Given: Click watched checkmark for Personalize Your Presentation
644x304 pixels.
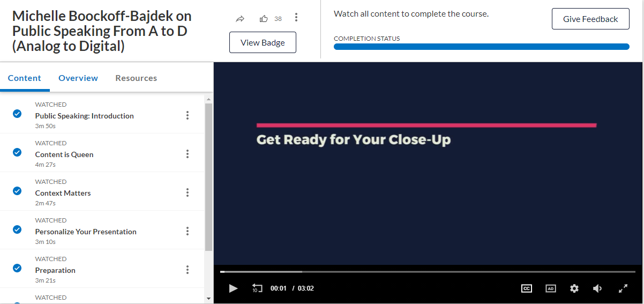Looking at the screenshot, I should tap(17, 229).
